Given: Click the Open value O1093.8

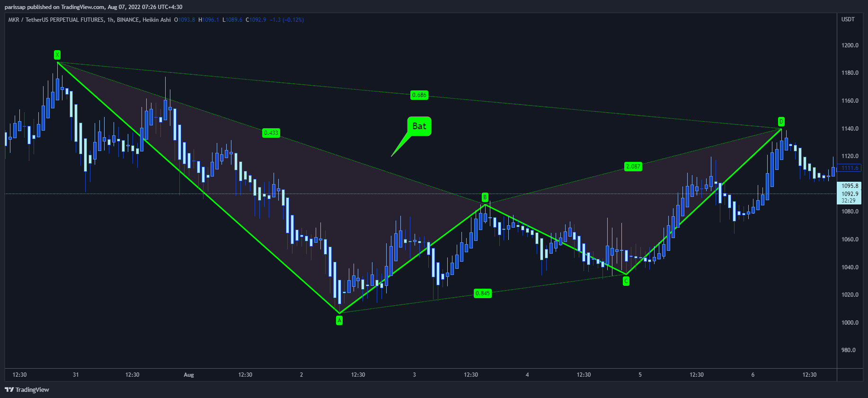Looking at the screenshot, I should (185, 20).
